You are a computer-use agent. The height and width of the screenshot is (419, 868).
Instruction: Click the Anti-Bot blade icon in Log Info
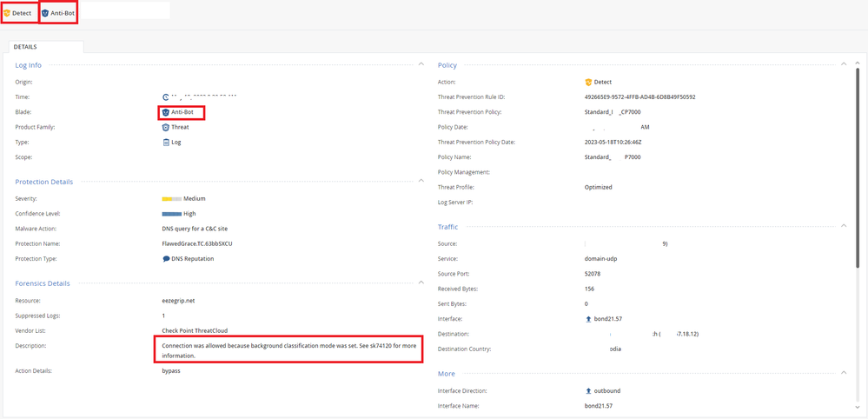[x=166, y=112]
